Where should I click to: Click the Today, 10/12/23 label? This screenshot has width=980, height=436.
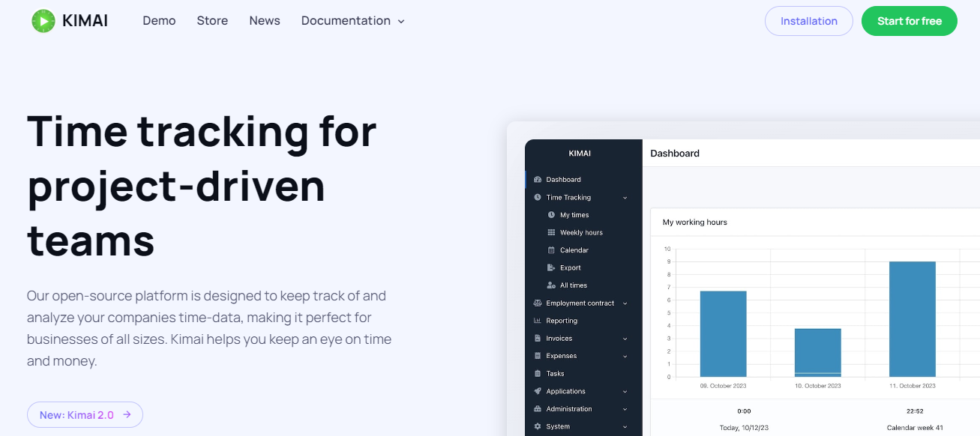(x=744, y=428)
